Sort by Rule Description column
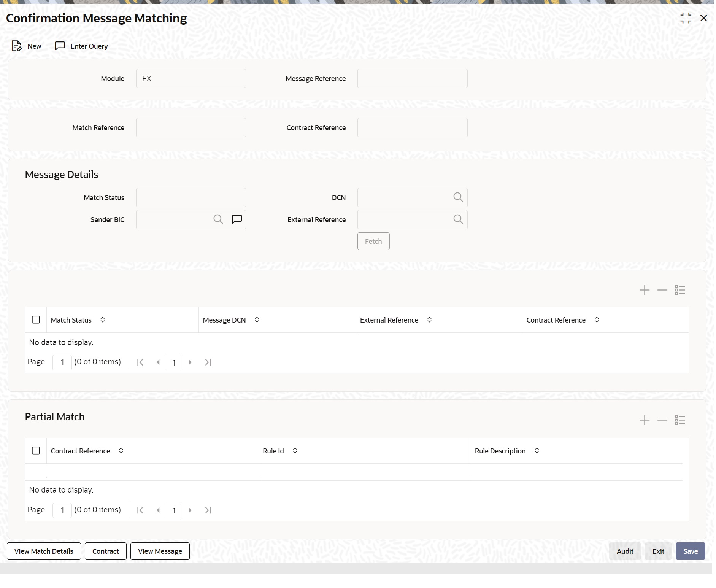The image size is (716, 588). tap(537, 451)
